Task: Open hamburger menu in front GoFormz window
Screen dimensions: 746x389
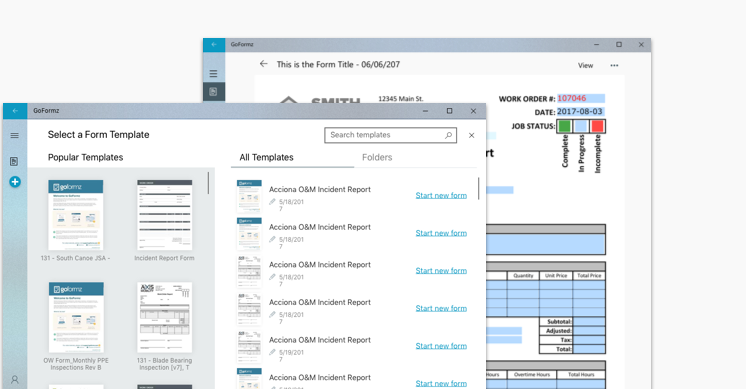Action: [15, 136]
